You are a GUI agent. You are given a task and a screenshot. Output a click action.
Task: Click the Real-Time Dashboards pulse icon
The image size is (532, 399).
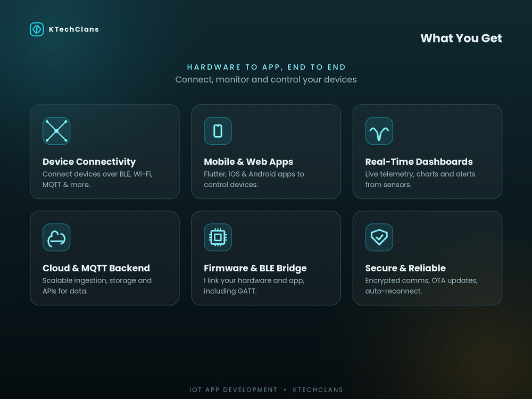pos(379,131)
